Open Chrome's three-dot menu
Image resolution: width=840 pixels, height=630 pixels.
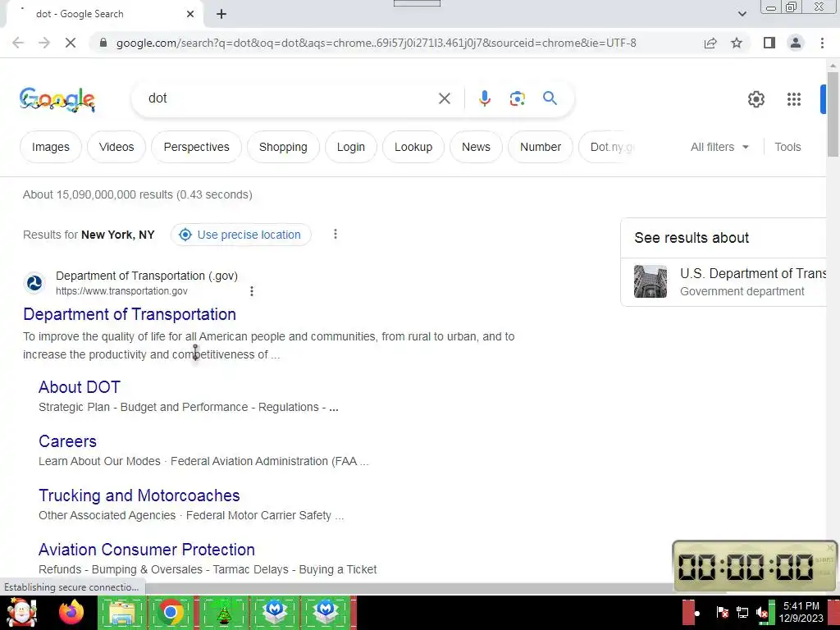(x=822, y=43)
